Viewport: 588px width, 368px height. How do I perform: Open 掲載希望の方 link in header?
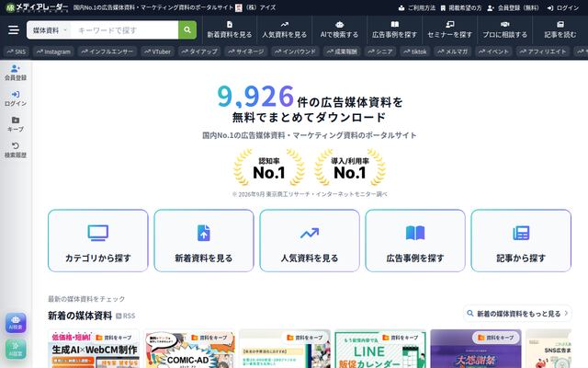461,8
